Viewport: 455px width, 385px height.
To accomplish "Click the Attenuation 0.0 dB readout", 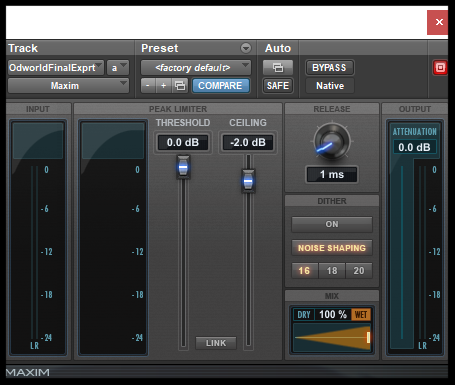I will 414,147.
